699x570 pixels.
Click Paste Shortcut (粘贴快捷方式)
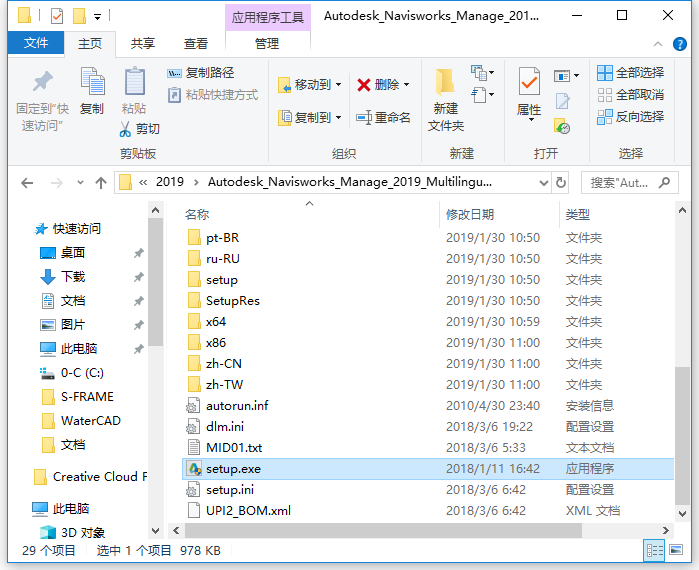coord(213,95)
